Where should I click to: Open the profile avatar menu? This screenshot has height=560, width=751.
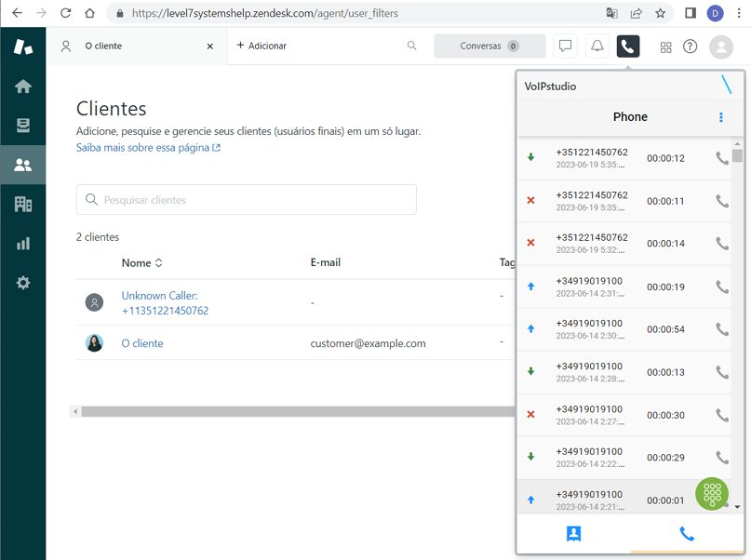coord(721,47)
